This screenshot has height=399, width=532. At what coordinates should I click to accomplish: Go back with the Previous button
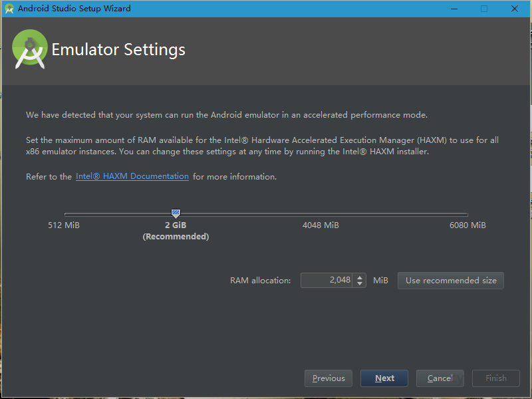tap(329, 378)
